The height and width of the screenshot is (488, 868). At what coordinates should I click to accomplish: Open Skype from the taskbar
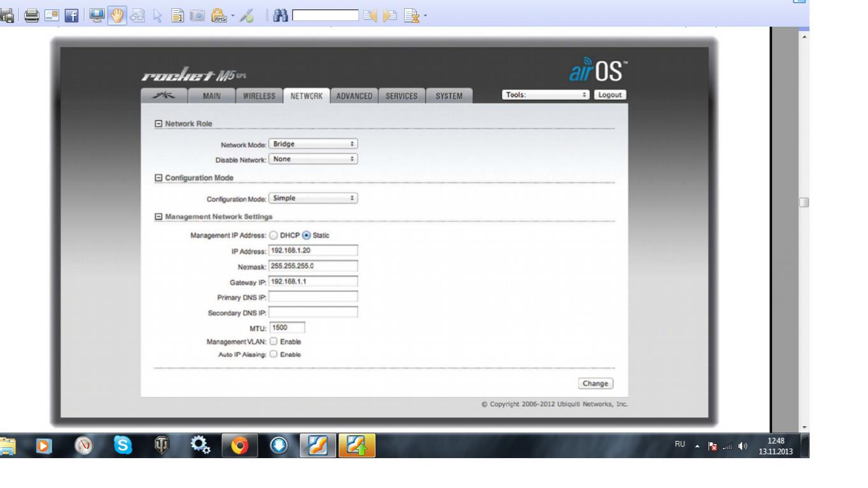coord(122,447)
